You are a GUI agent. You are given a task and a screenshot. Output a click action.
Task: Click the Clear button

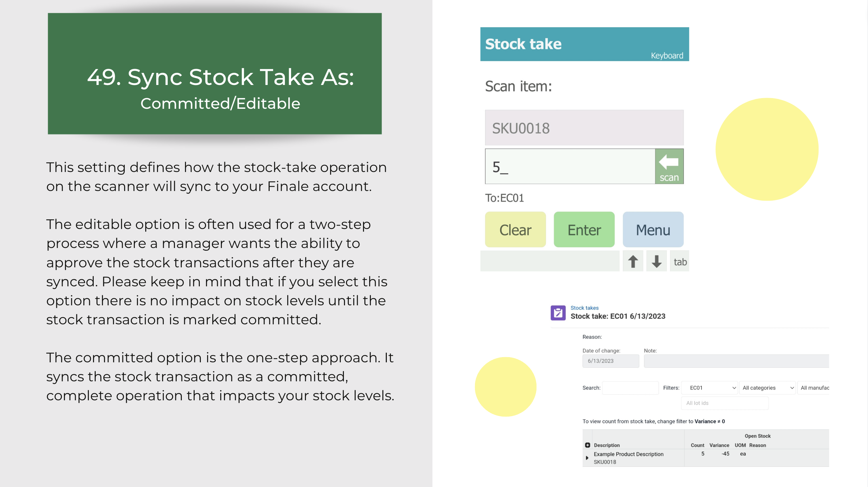pos(515,230)
